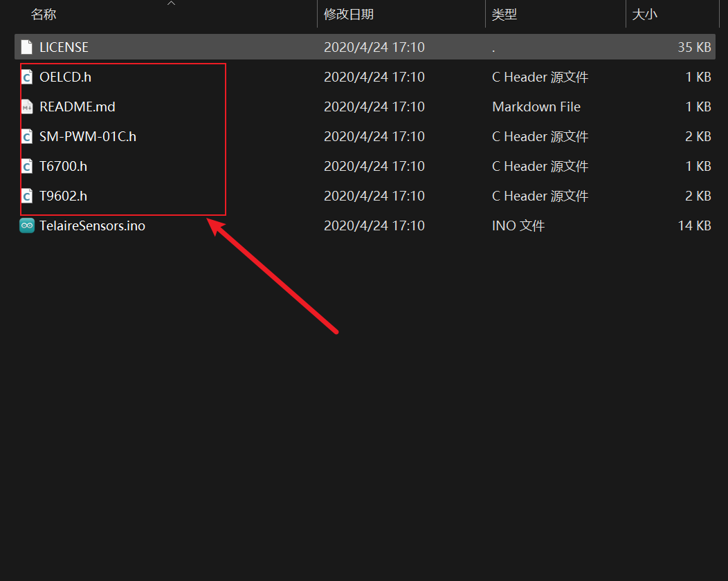Click the LICENSE file icon
The height and width of the screenshot is (581, 728).
27,47
